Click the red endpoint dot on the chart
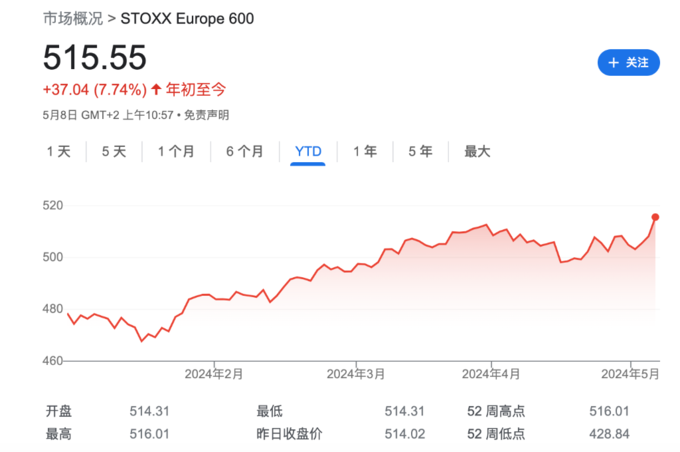Image resolution: width=680 pixels, height=452 pixels. [x=655, y=217]
